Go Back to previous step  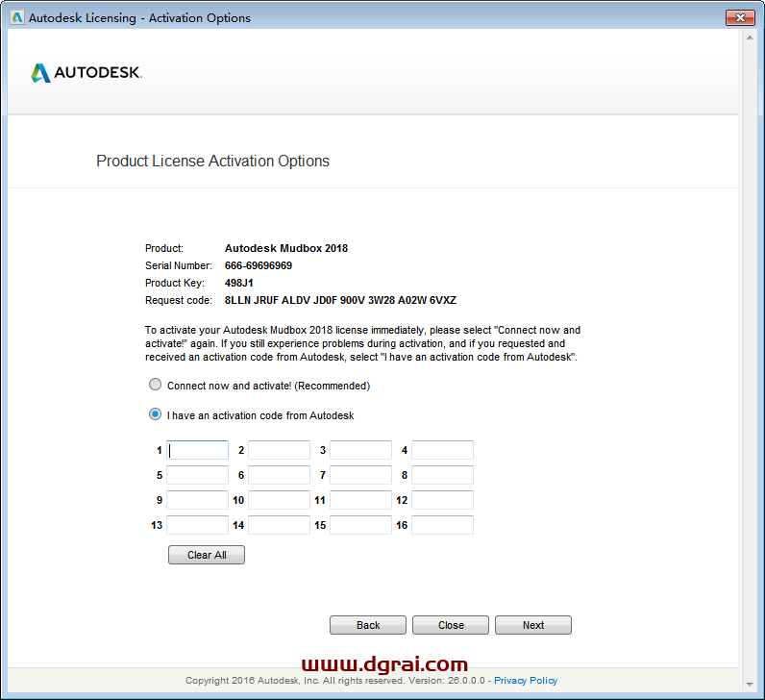coord(368,625)
